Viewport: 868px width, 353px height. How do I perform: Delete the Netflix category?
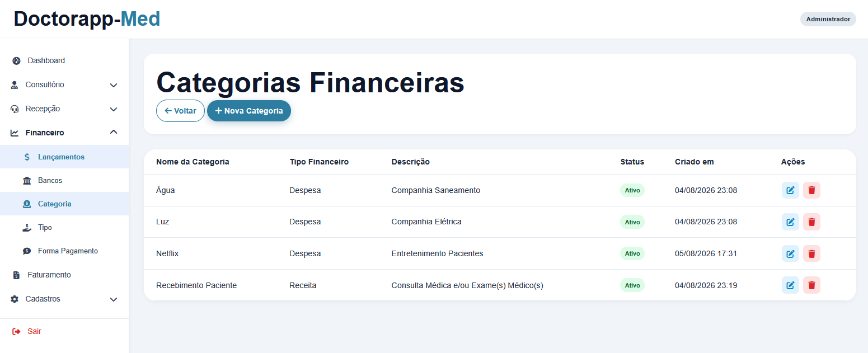pos(811,253)
